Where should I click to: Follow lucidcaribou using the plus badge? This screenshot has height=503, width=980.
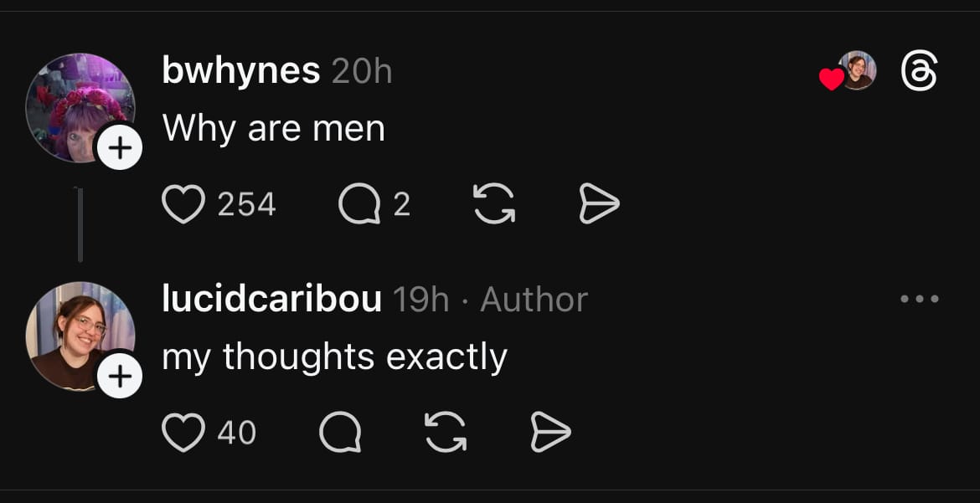pyautogui.click(x=120, y=376)
